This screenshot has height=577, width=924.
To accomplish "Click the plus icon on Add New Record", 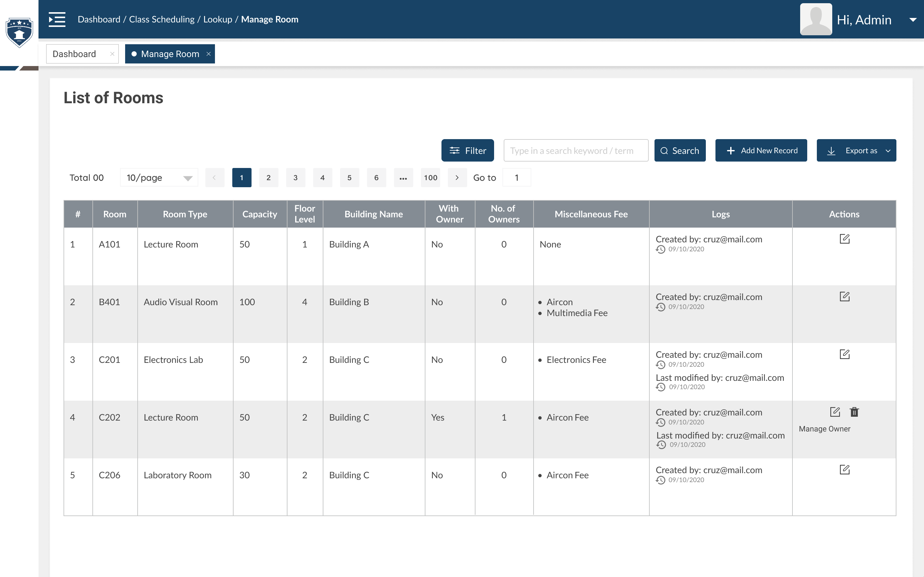I will (731, 150).
